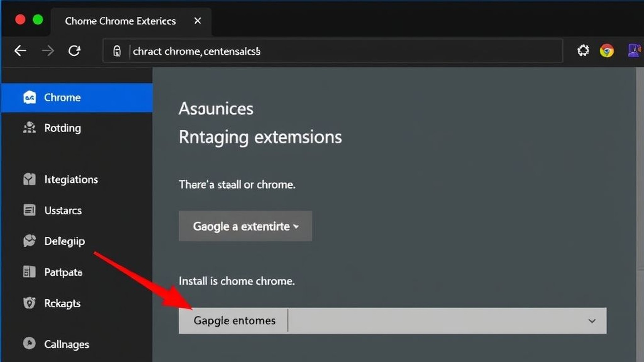Open the profile avatar icon

click(634, 51)
